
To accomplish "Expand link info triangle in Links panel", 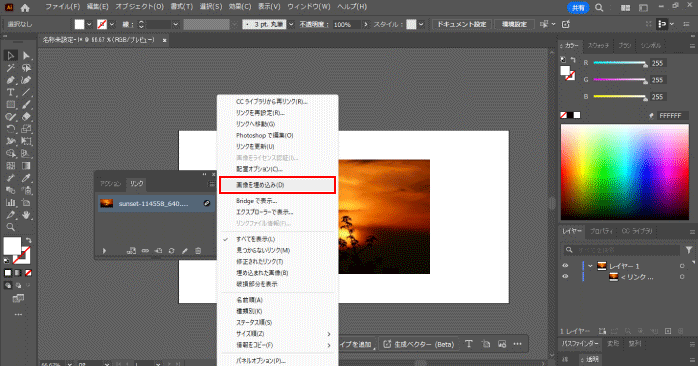I will click(x=104, y=251).
